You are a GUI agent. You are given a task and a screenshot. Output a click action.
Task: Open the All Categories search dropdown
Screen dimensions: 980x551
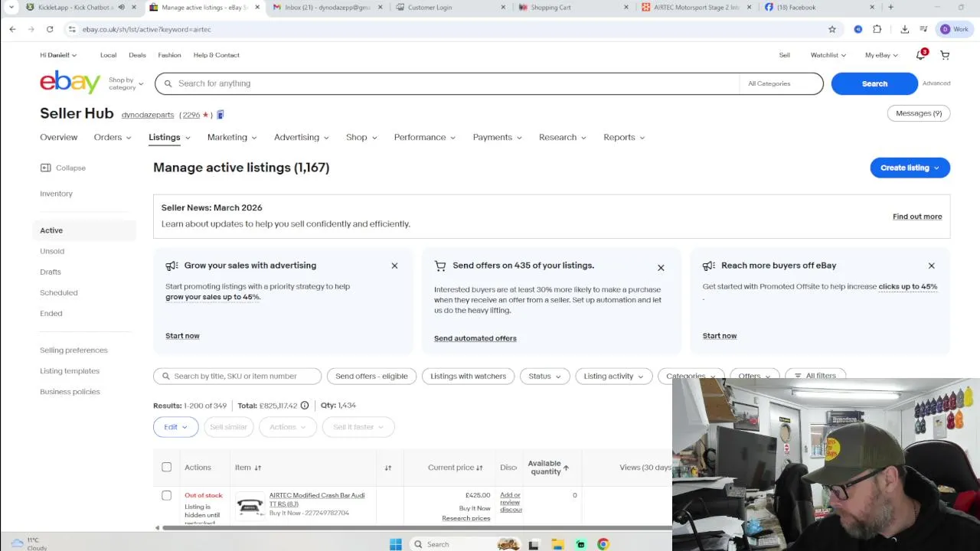tap(781, 83)
